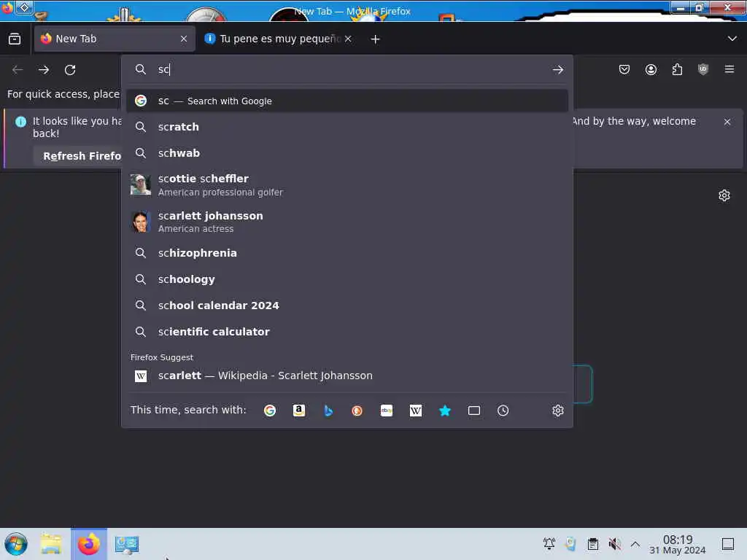Close the welcome back notification
Image resolution: width=747 pixels, height=560 pixels.
click(727, 122)
